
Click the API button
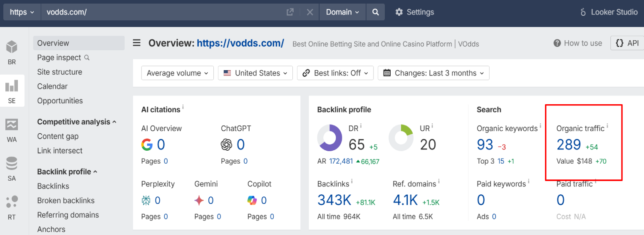pyautogui.click(x=627, y=43)
